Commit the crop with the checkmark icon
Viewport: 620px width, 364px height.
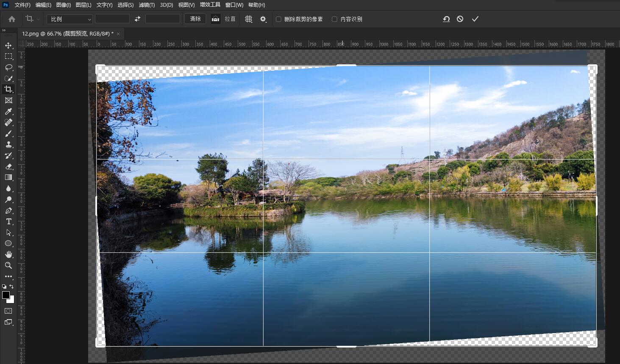[475, 19]
